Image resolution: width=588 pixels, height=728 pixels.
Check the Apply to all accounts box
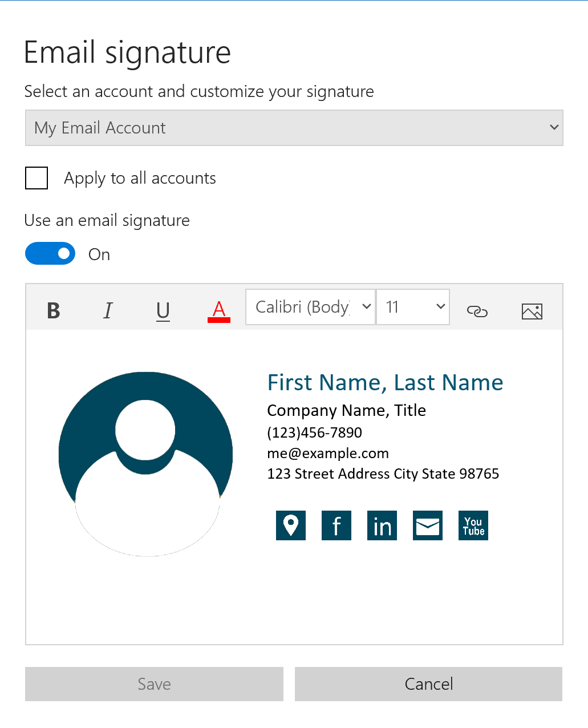coord(37,178)
